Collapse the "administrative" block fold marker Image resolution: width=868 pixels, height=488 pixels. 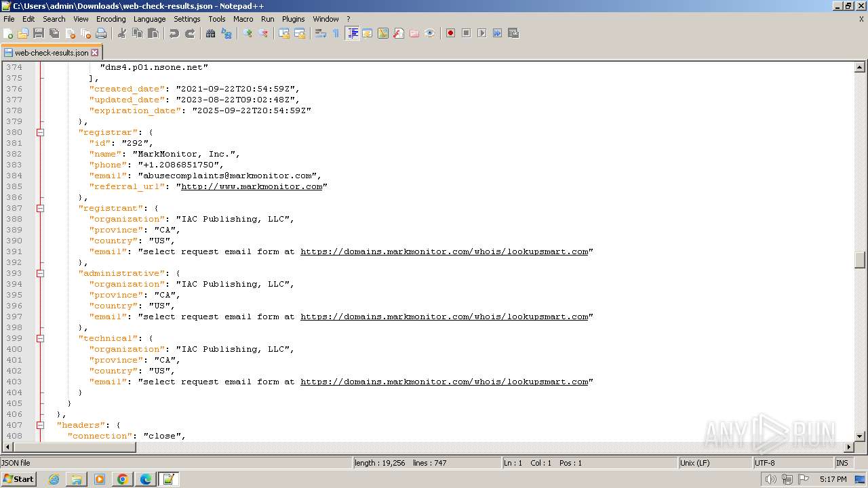click(40, 273)
